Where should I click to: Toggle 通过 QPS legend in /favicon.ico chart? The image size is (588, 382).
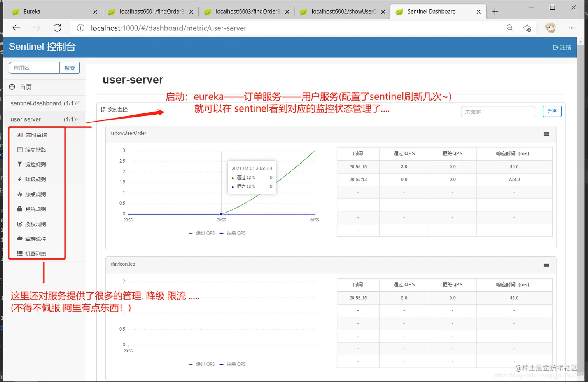(x=201, y=364)
